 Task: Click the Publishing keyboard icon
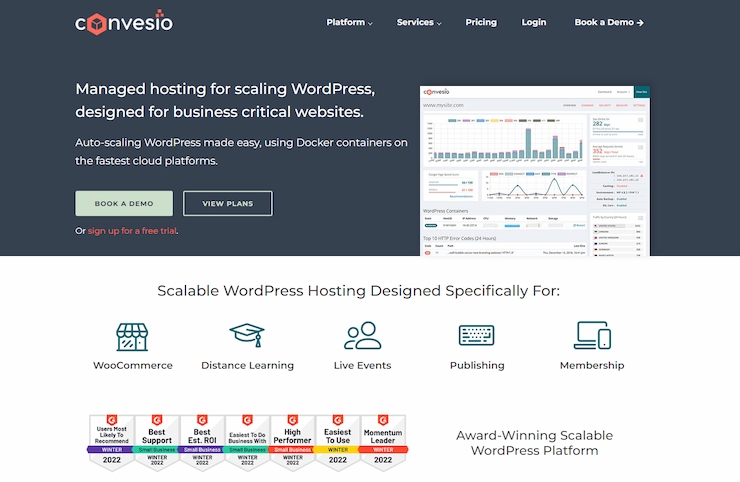coord(477,335)
